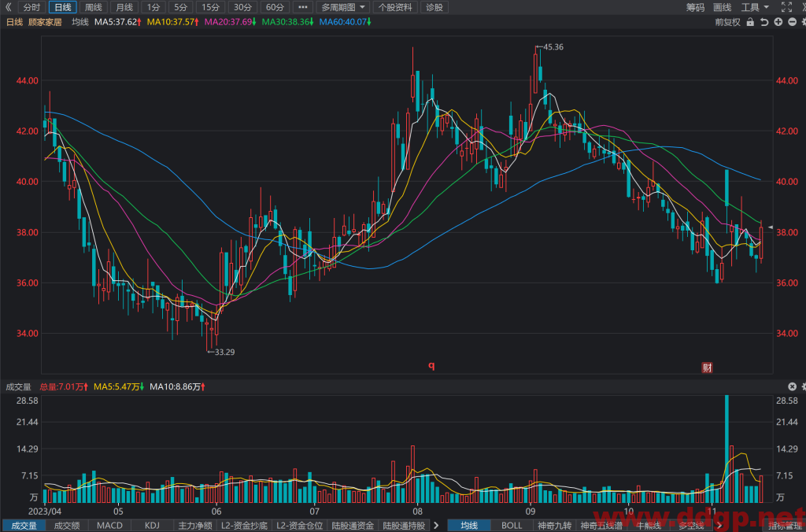
Task: Select the 5分 five-minute period
Action: click(x=180, y=7)
